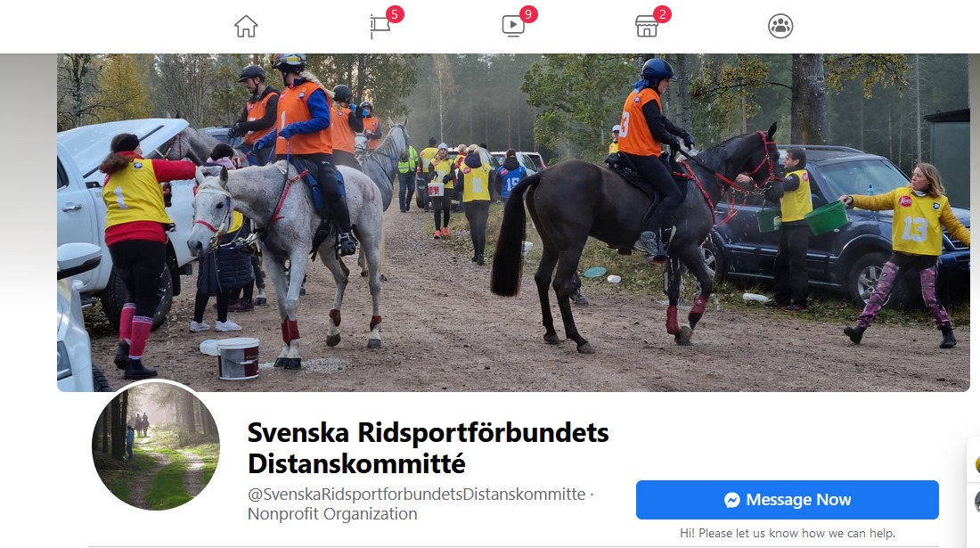Open the forest path profile picture

click(156, 446)
